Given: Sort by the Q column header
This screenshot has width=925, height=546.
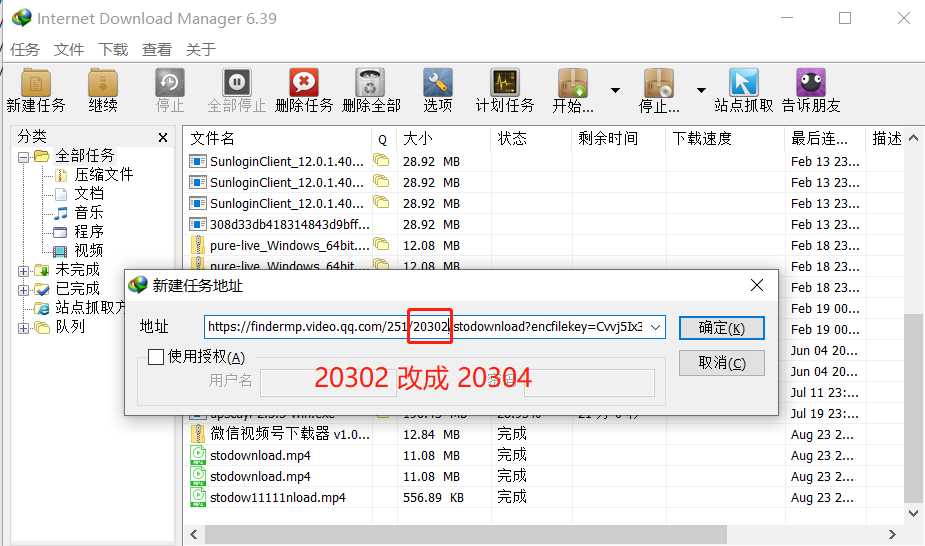Looking at the screenshot, I should pyautogui.click(x=383, y=139).
